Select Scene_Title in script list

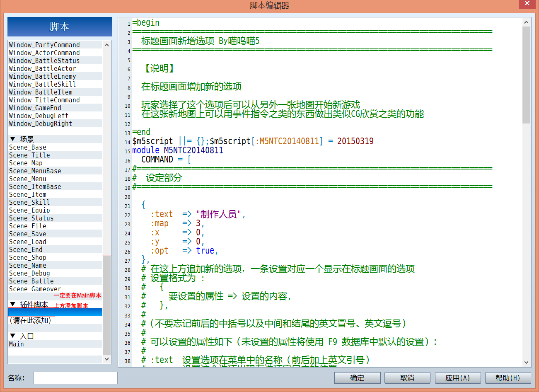coord(55,155)
